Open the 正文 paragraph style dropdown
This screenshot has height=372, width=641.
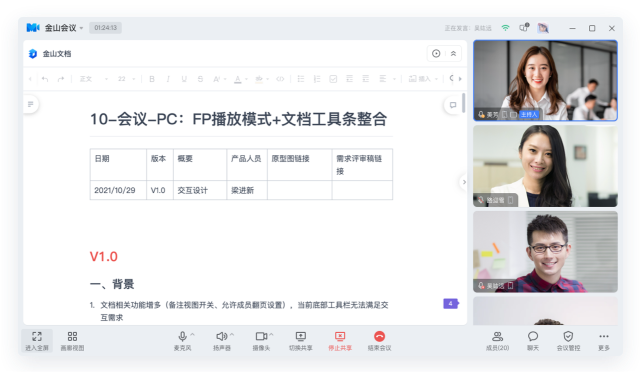(94, 79)
